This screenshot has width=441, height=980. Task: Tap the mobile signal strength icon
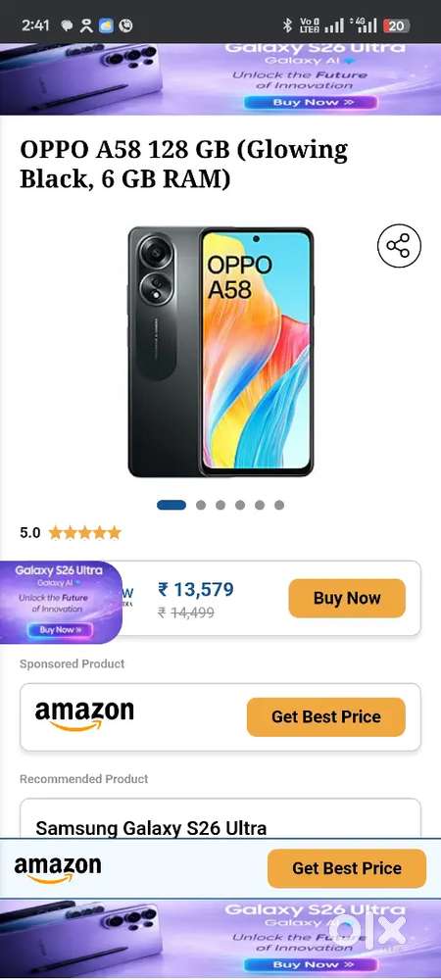334,25
